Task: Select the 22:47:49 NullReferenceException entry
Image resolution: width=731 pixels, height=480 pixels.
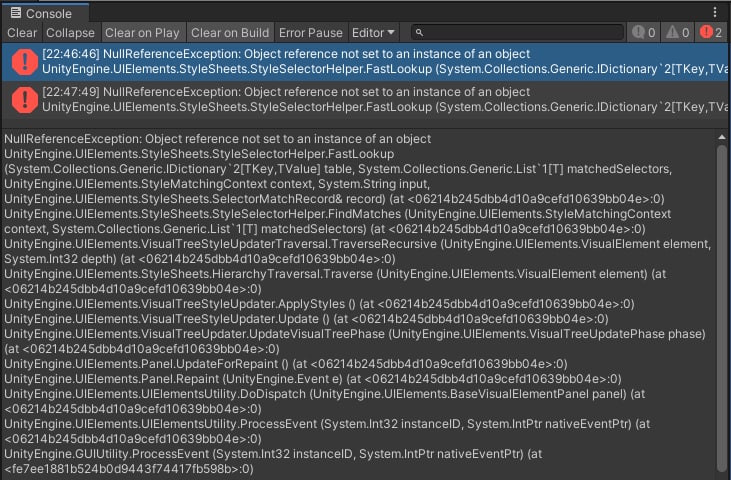Action: point(365,100)
